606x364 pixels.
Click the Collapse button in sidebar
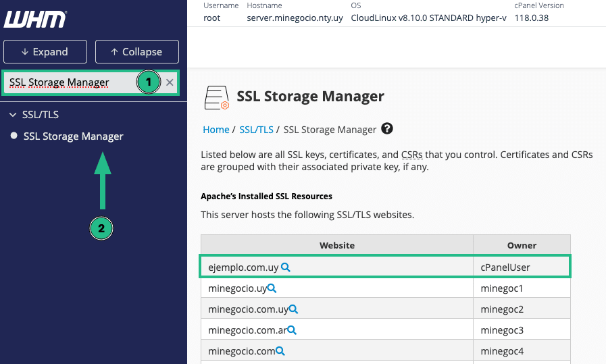click(x=136, y=52)
